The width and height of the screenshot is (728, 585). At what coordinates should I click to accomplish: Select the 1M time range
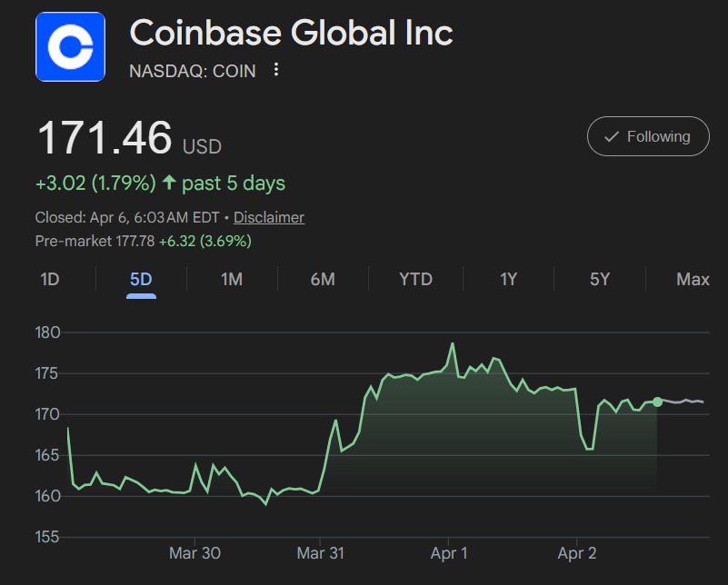(x=232, y=279)
